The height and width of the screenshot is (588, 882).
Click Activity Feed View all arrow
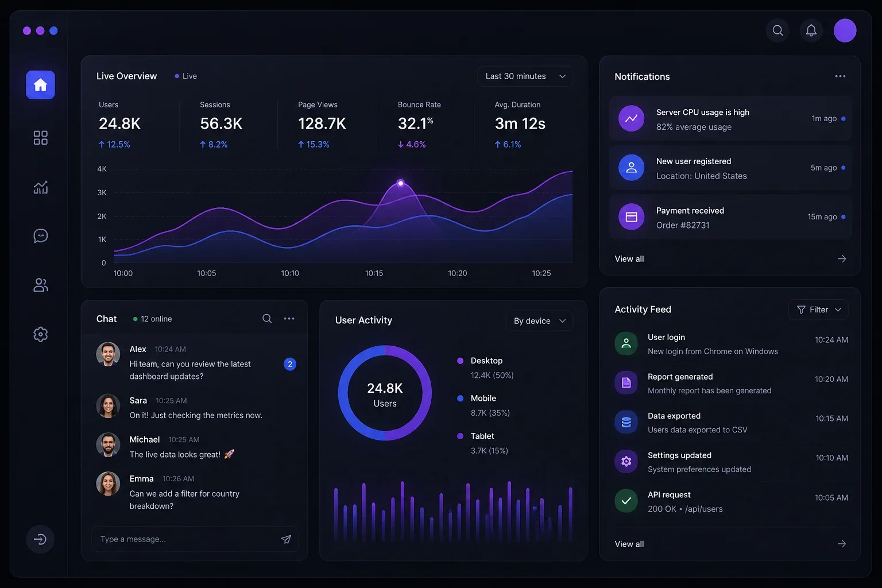pos(842,544)
